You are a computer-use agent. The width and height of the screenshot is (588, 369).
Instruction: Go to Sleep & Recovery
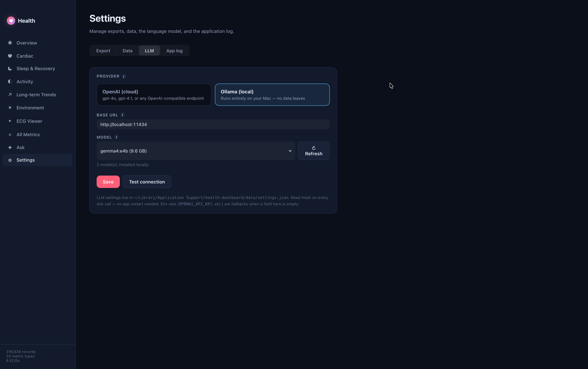[x=38, y=69]
